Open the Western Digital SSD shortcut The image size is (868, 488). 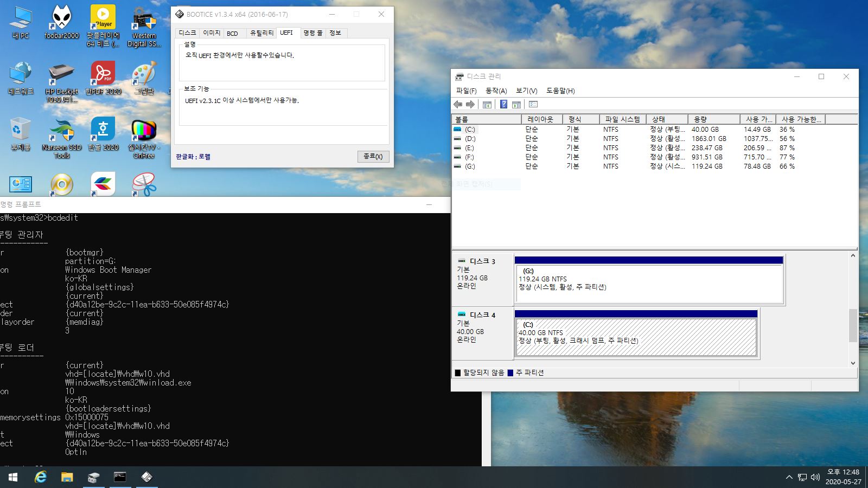[144, 26]
